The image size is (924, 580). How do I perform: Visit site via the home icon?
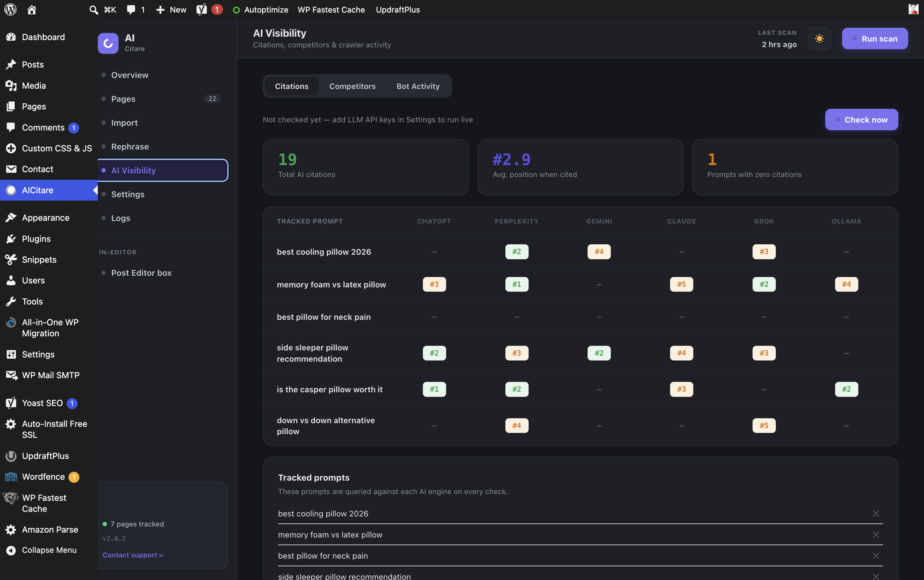tap(32, 9)
